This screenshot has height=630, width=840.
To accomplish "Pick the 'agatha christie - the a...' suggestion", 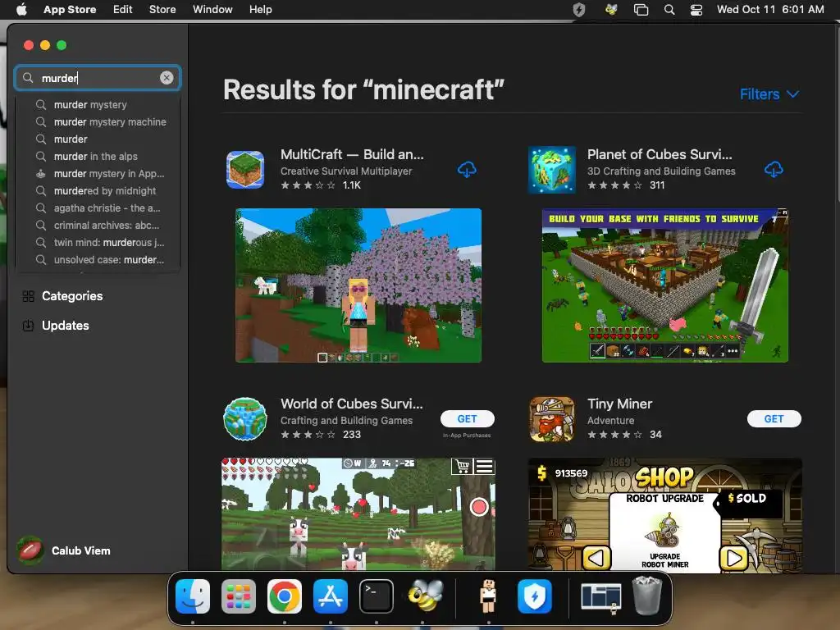I will point(98,208).
